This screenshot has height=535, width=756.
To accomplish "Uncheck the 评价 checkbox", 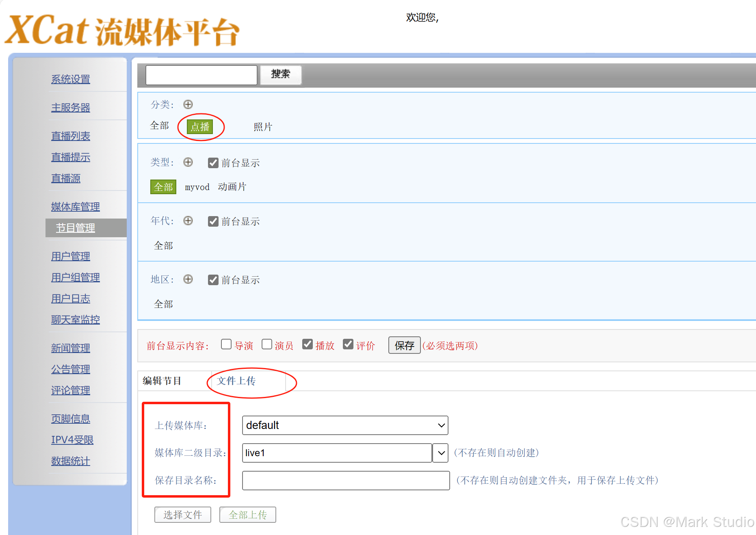I will coord(348,344).
